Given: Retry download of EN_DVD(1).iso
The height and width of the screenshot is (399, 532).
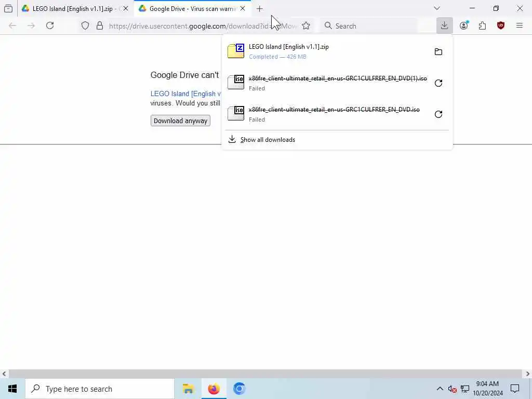Looking at the screenshot, I should coord(438,83).
